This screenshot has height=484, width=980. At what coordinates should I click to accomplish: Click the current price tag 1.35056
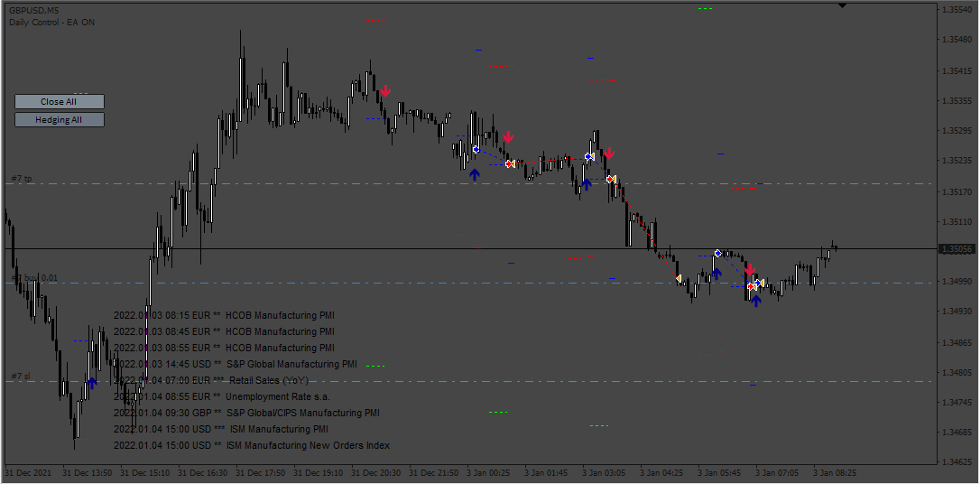point(957,249)
